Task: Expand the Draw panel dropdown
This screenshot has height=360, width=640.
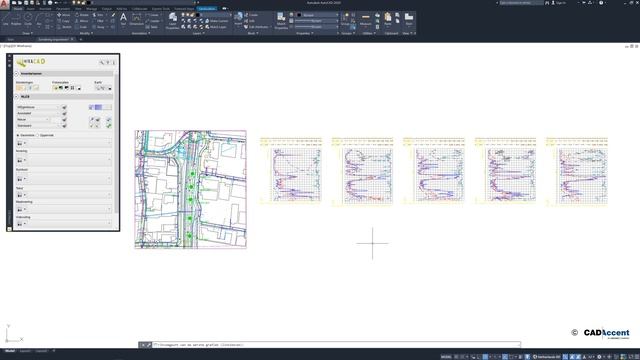Action: 27,33
